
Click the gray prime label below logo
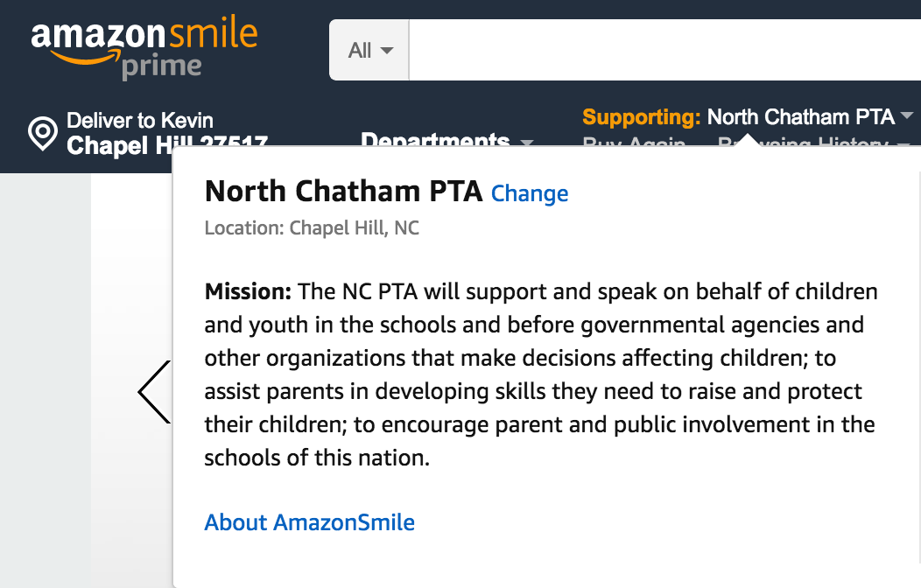tap(162, 66)
